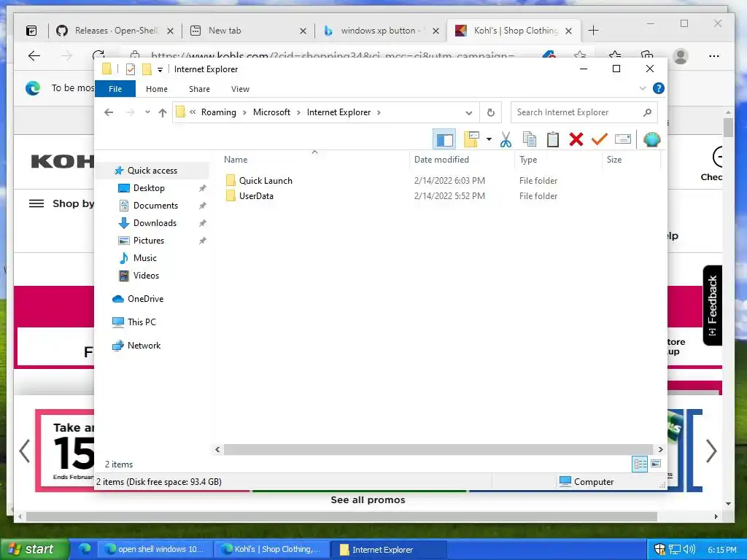This screenshot has width=747, height=560.
Task: Expand the chevron after Microsoft breadcrumb
Action: pos(298,112)
